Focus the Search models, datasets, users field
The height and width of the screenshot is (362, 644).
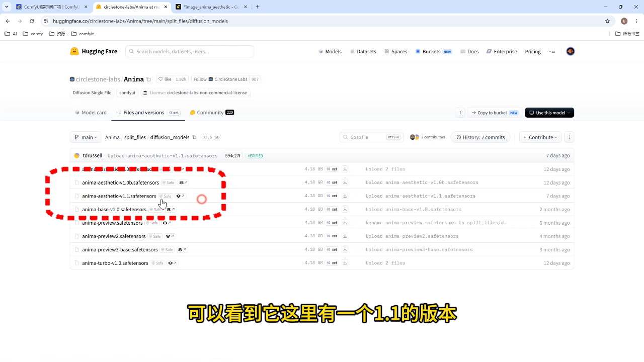click(x=190, y=51)
